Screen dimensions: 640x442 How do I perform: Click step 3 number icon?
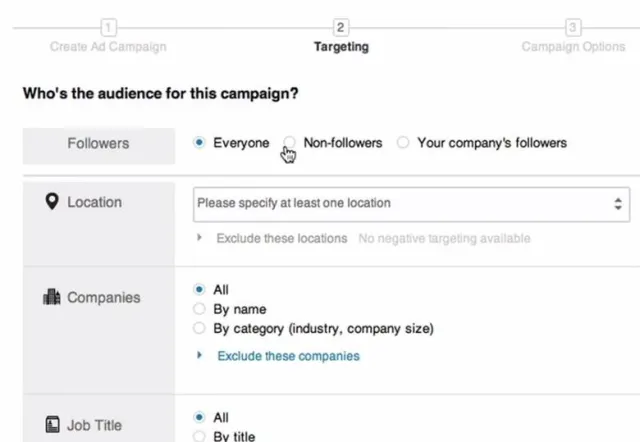click(x=573, y=27)
